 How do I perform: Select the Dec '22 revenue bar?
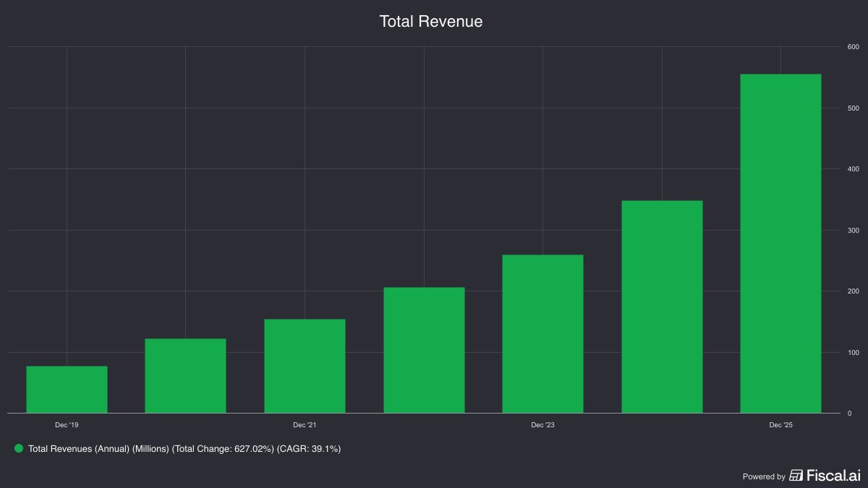pos(424,351)
